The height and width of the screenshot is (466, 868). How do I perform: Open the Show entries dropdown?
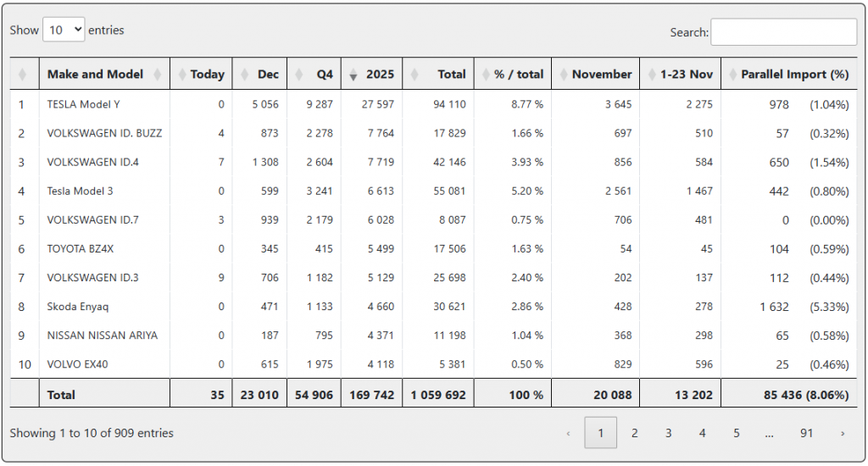tap(64, 30)
